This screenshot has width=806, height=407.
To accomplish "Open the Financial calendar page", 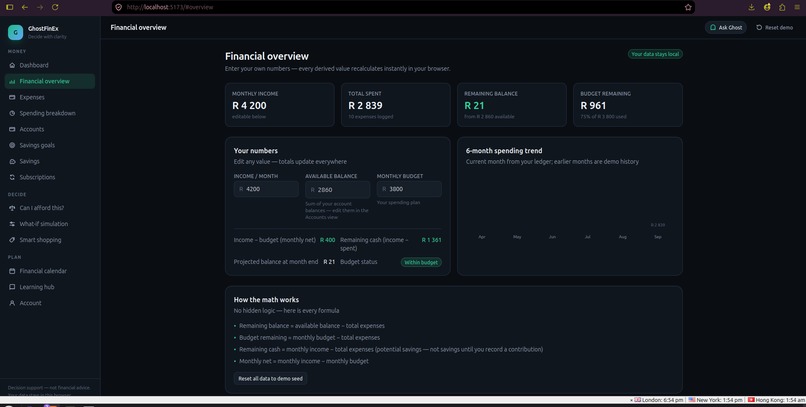I will click(x=50, y=271).
